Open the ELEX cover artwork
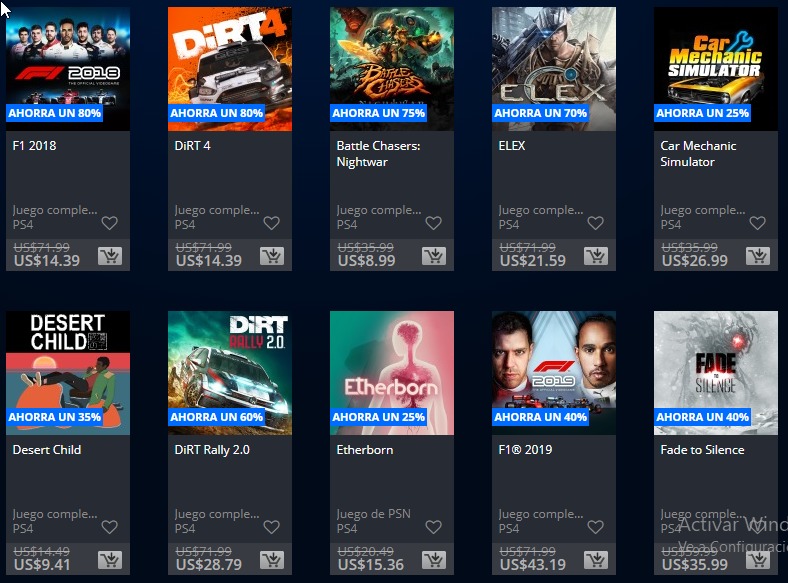 (x=554, y=69)
